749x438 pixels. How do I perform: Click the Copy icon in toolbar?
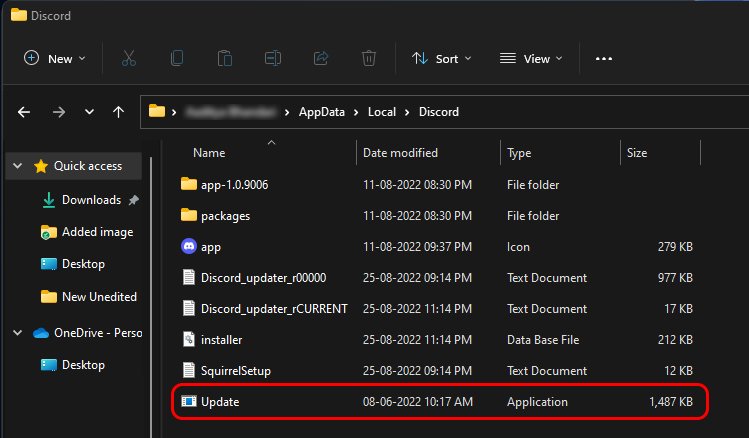pyautogui.click(x=177, y=59)
